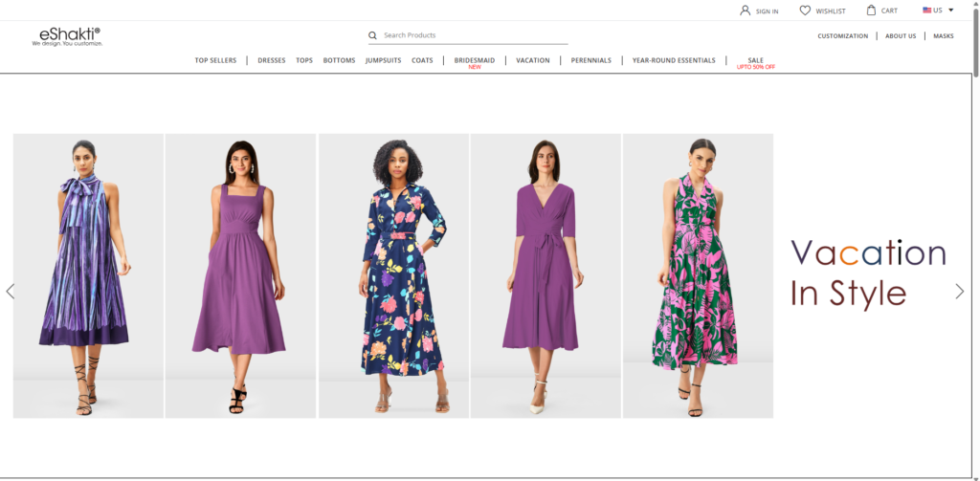
Task: Select the Jumpsuits category
Action: 383,60
